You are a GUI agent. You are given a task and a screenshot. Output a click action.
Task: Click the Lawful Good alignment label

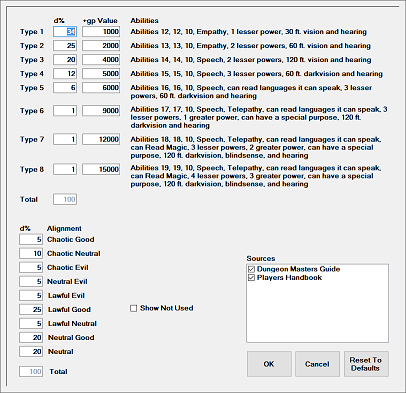tap(69, 309)
